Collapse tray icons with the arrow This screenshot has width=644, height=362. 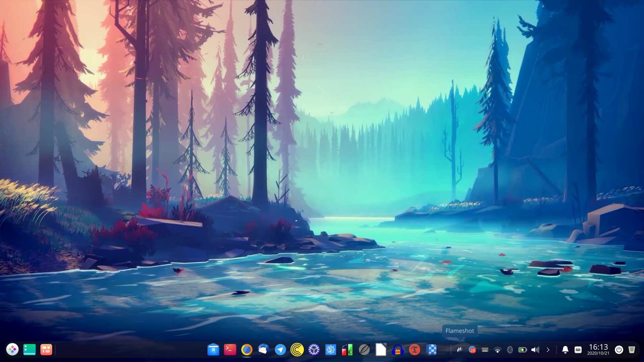(548, 350)
